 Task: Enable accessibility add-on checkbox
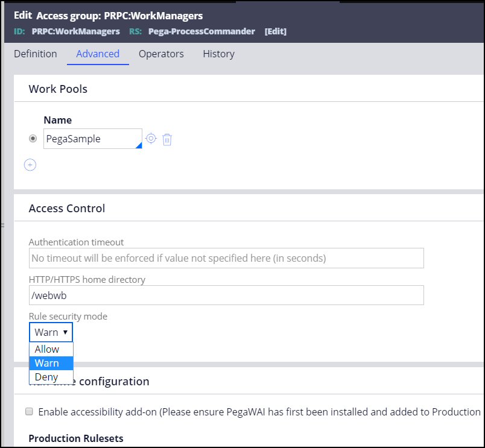[29, 412]
